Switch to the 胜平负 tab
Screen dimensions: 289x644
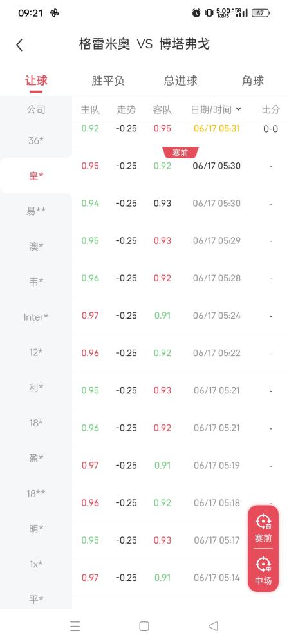107,81
